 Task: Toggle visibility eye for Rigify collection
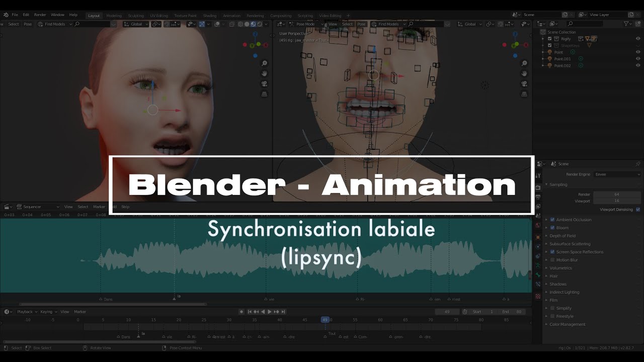(x=638, y=39)
